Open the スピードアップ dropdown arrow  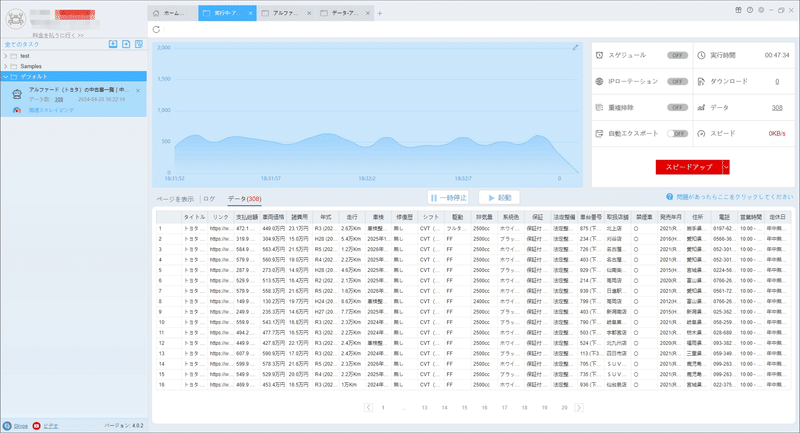(x=726, y=167)
